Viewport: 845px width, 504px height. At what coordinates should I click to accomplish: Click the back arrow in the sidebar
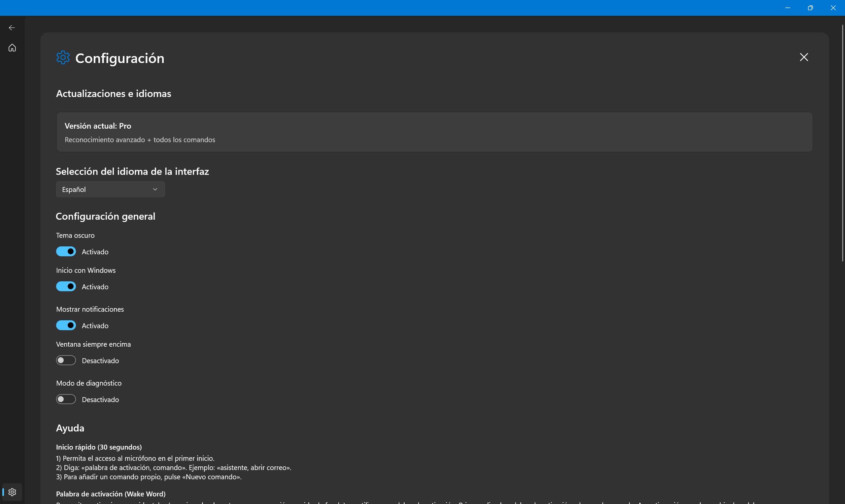(x=12, y=28)
